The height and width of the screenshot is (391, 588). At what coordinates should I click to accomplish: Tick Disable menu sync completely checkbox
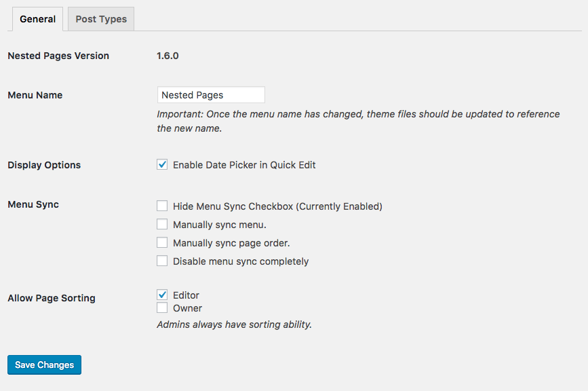point(162,261)
